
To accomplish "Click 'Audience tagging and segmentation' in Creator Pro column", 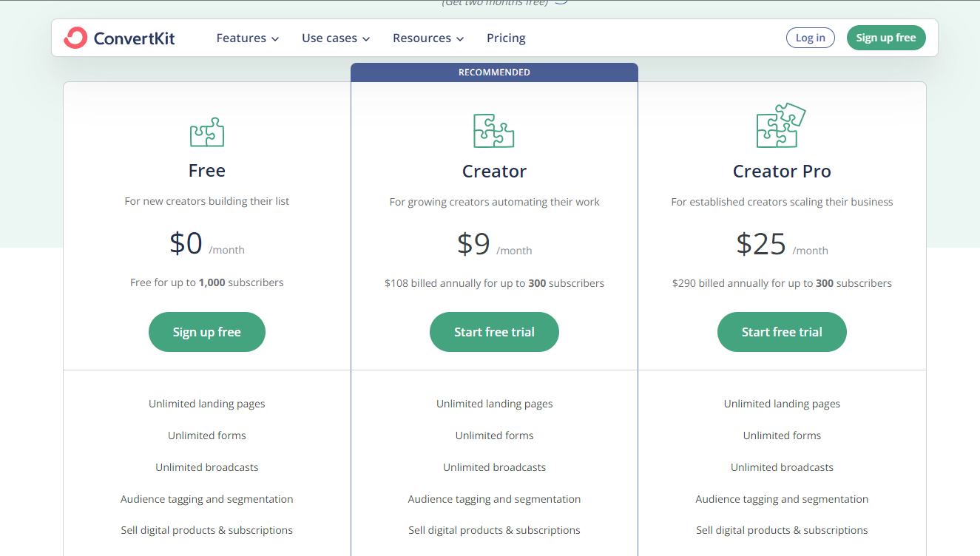I will pyautogui.click(x=782, y=499).
